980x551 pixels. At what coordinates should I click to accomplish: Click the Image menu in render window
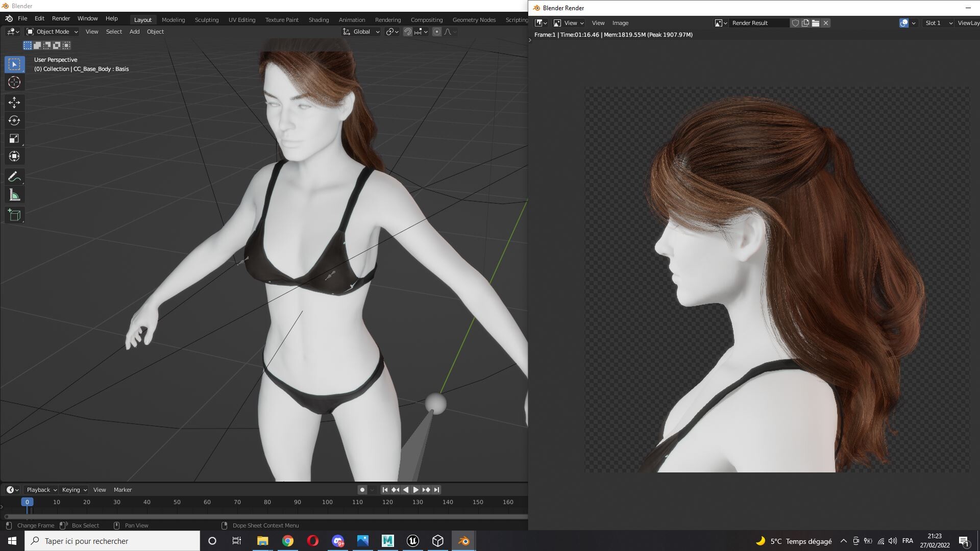click(x=620, y=23)
